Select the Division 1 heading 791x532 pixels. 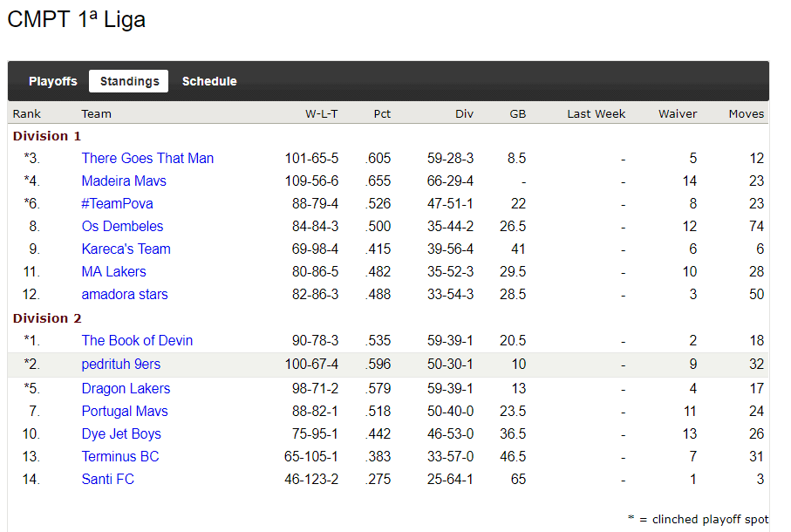(x=47, y=136)
